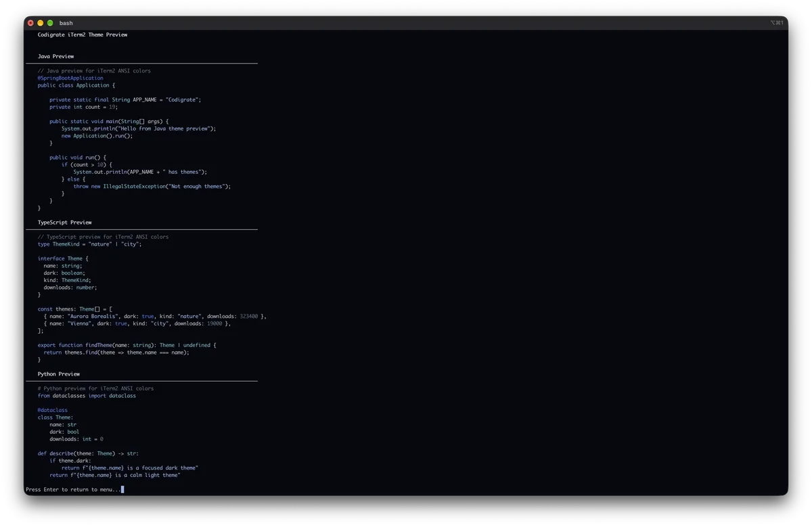Click the 'public void run() {' line

(x=78, y=157)
